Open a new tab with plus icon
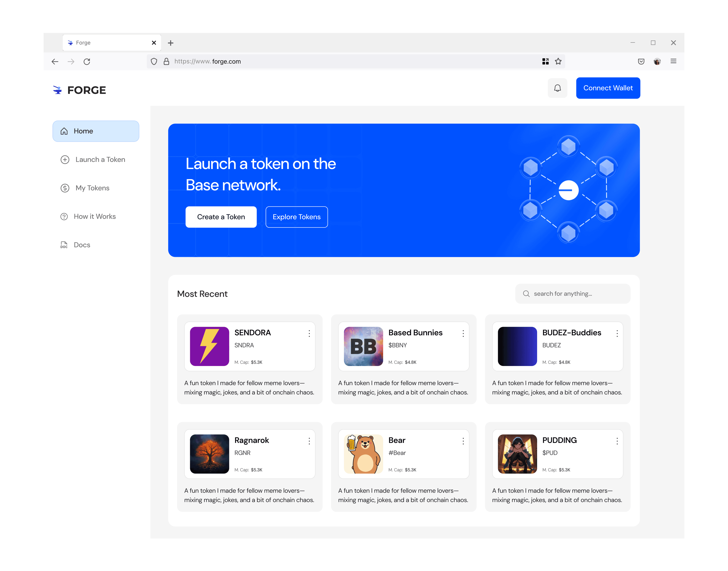The height and width of the screenshot is (571, 728). coord(171,43)
